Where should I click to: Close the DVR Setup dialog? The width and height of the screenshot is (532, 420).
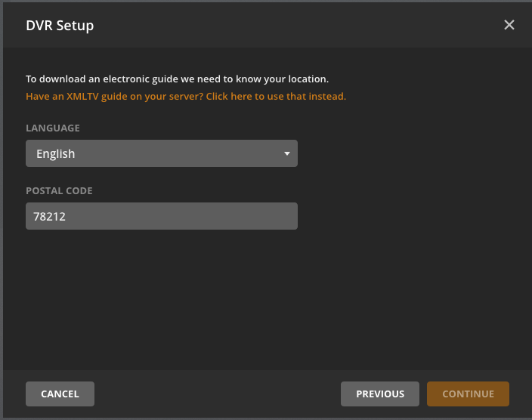coord(509,25)
